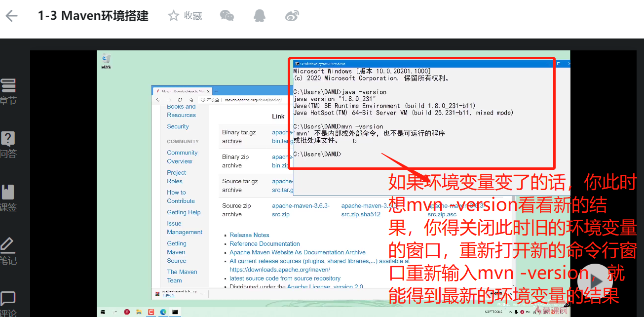Open the bookmark panel in the sidebar

point(8,198)
